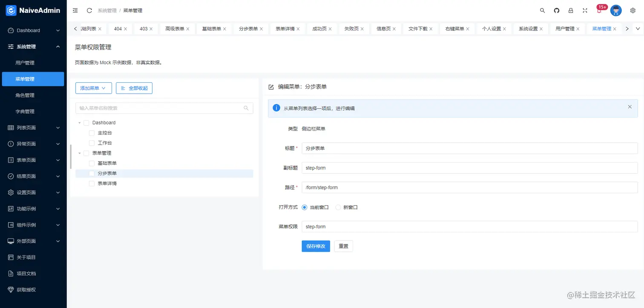Screen dimensions: 644x308
Task: Expand 组件示例 sidebar group
Action: coord(33,225)
